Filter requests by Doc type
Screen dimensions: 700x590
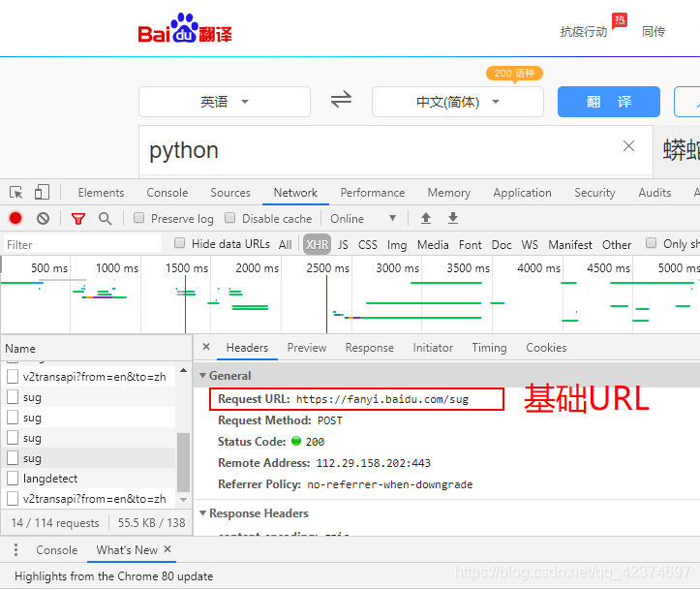click(502, 245)
